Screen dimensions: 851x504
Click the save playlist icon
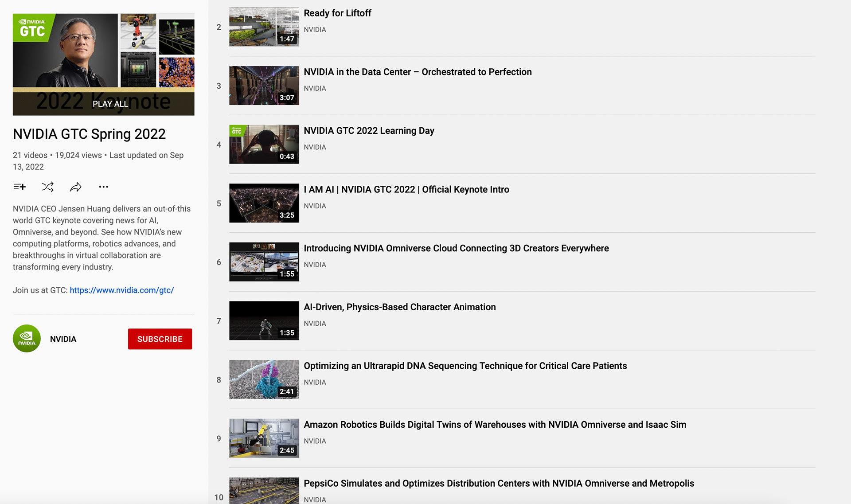20,187
